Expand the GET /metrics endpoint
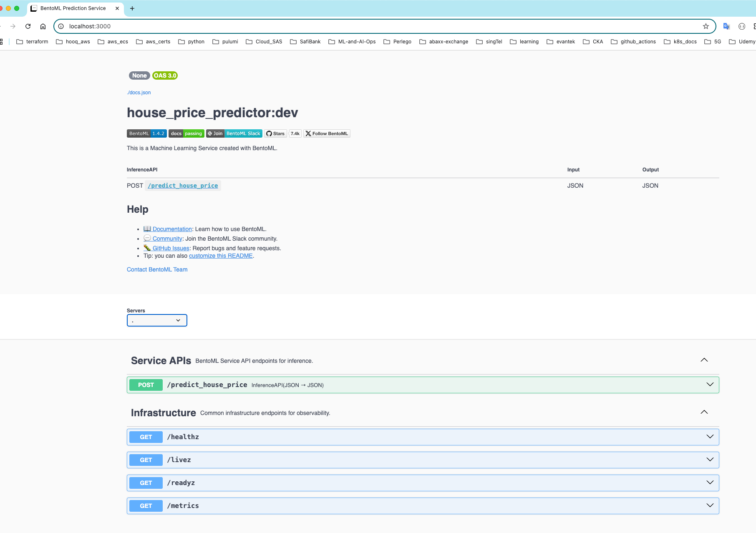The width and height of the screenshot is (756, 533). click(x=423, y=505)
